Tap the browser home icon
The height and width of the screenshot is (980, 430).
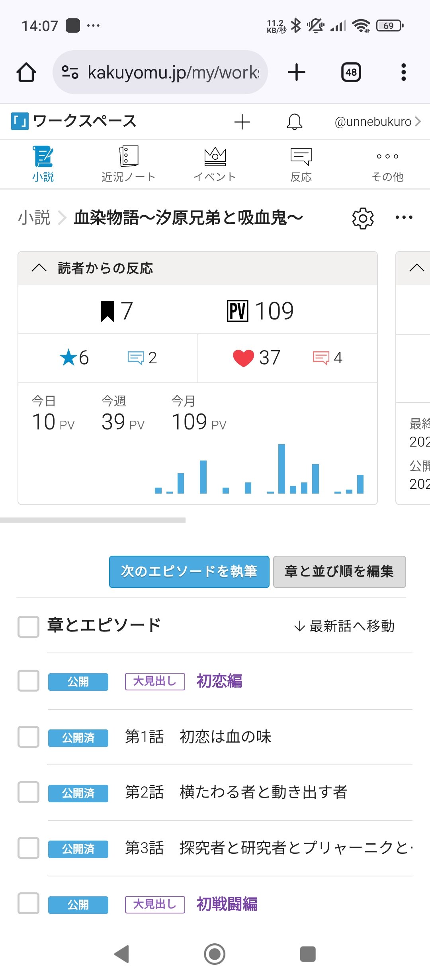26,73
